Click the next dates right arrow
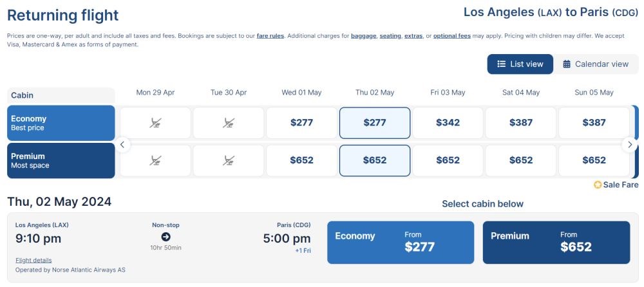The width and height of the screenshot is (644, 287). [x=630, y=145]
